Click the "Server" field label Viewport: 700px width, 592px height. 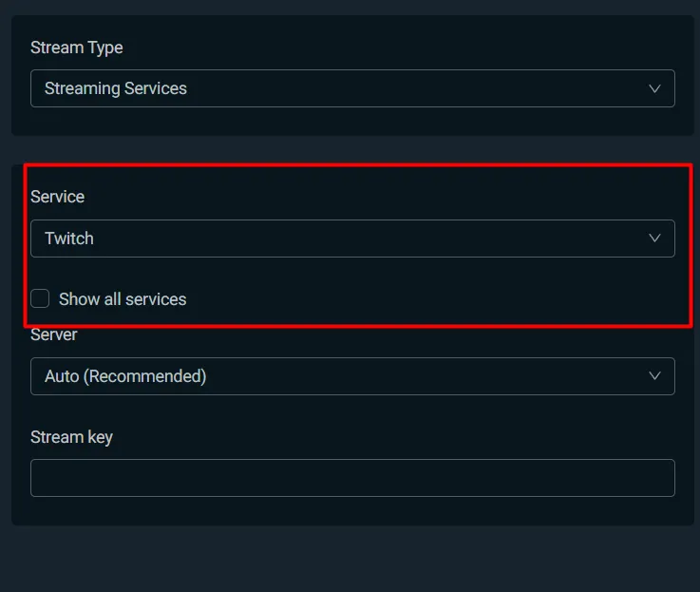[54, 335]
